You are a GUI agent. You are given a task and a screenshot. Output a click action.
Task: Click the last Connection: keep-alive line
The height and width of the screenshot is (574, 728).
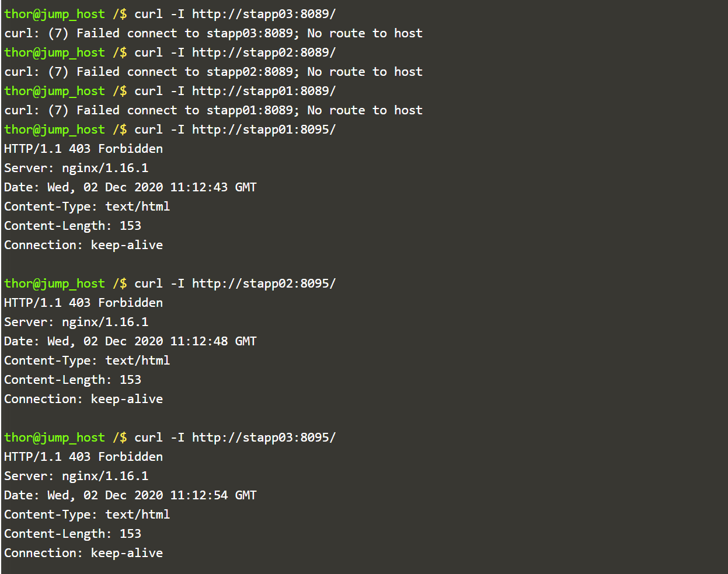click(x=83, y=553)
